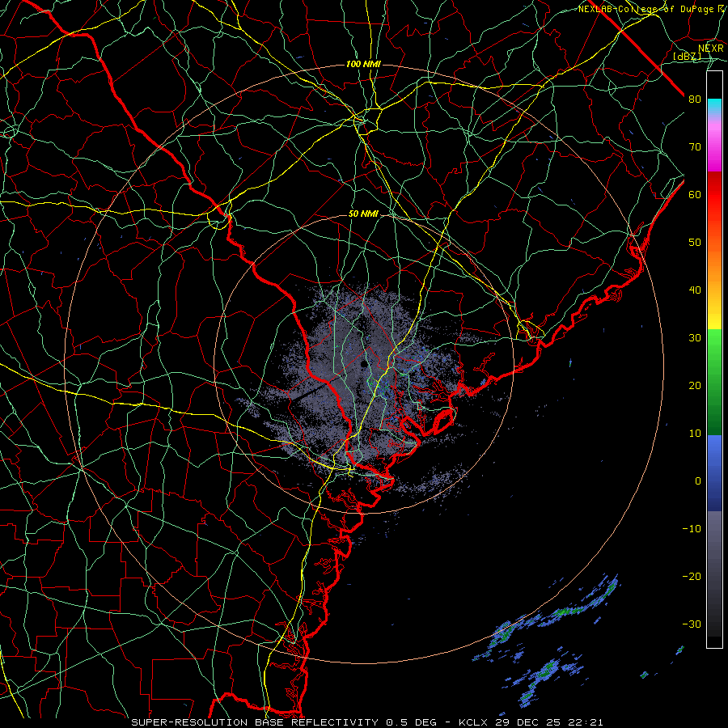Click the 80 value on the dBZ scale

click(695, 99)
